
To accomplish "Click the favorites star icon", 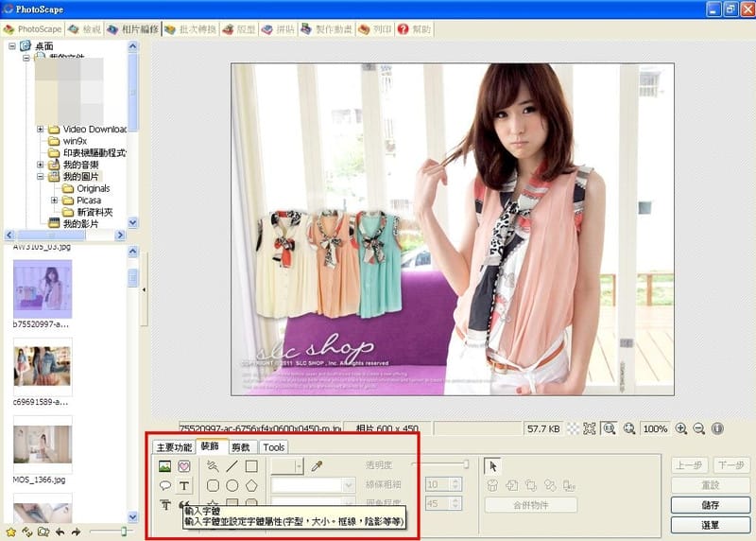I will (x=10, y=532).
